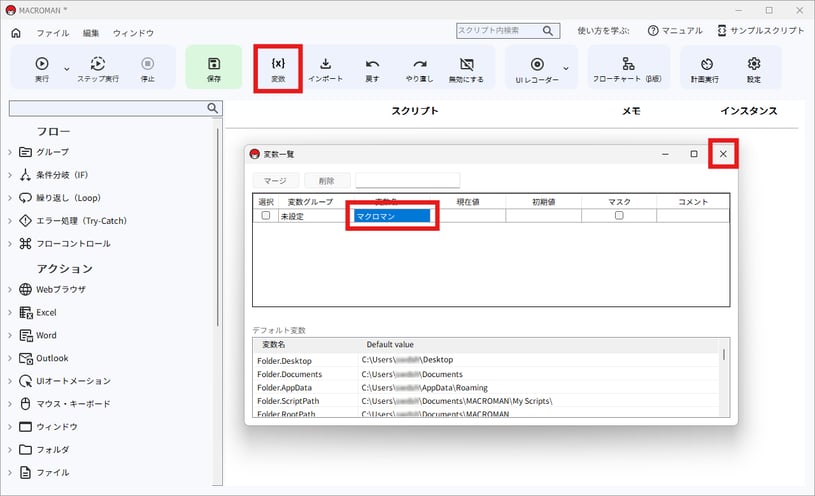This screenshot has width=815, height=496.
Task: Start ステップ実行 step execution
Action: [98, 69]
